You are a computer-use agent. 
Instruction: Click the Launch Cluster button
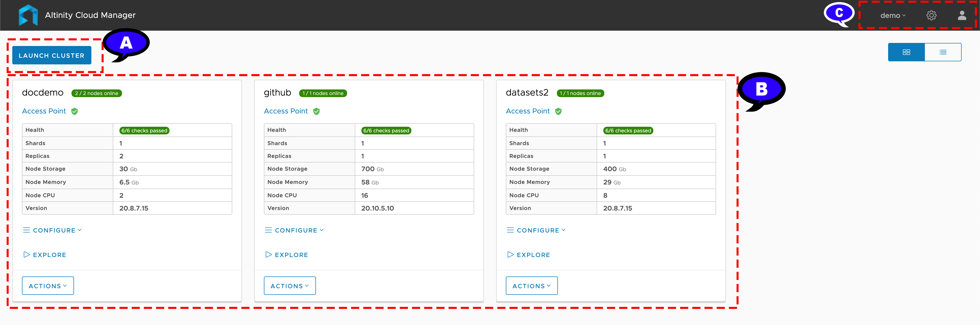click(52, 55)
